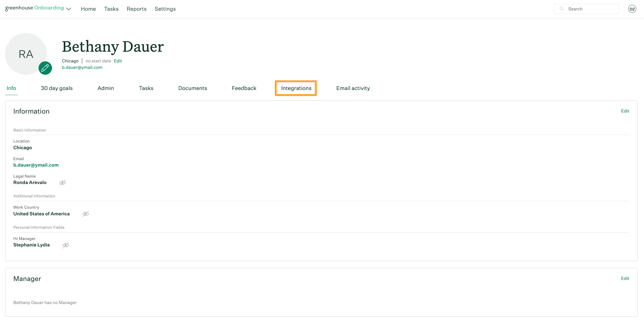Image resolution: width=644 pixels, height=322 pixels.
Task: Open Settings in the top navigation
Action: 165,9
